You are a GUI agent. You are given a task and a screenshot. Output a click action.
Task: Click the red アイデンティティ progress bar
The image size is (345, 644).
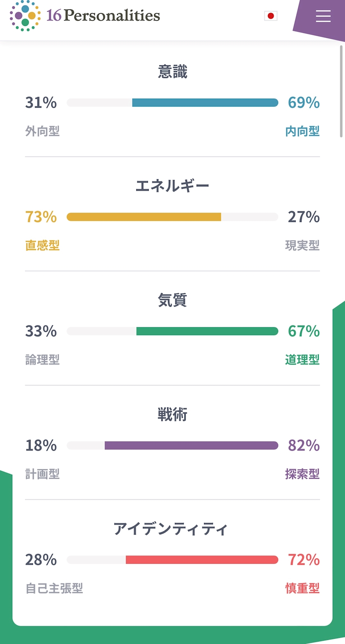tap(202, 560)
